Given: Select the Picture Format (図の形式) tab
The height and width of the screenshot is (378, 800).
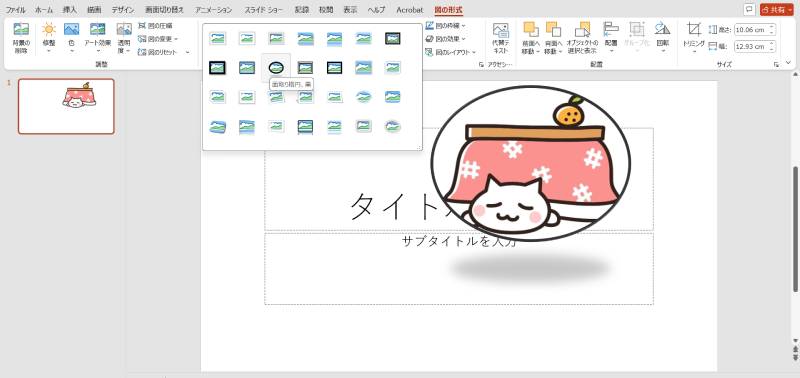Looking at the screenshot, I should pos(448,10).
